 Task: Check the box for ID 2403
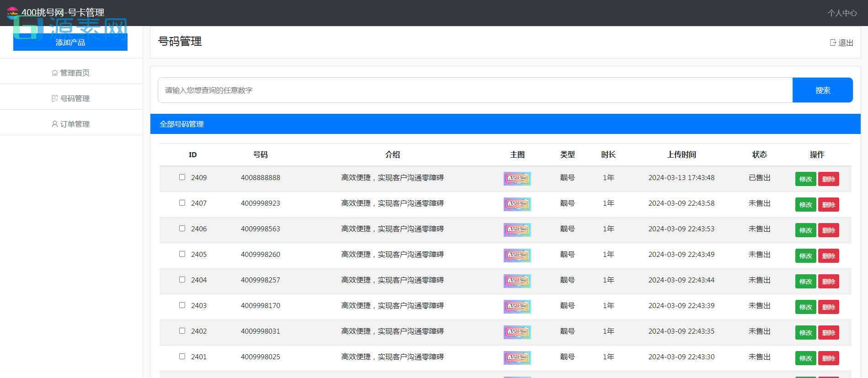[182, 305]
